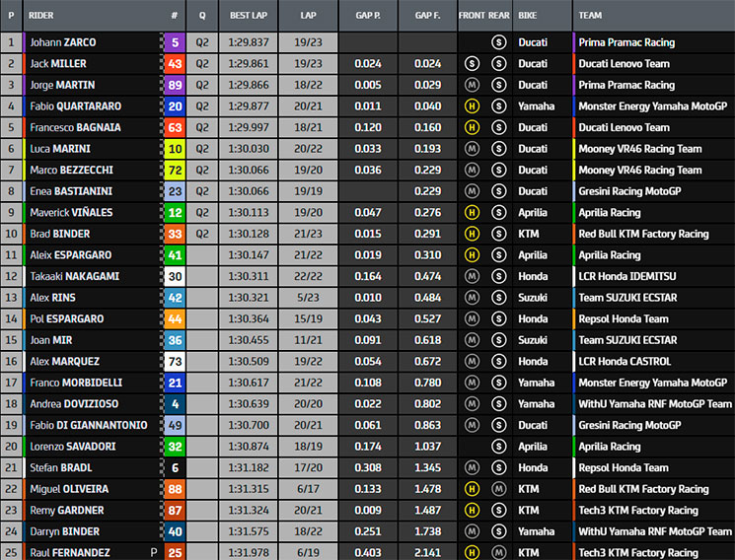This screenshot has height=560, width=735.
Task: Click the rear soft tyre icon in Andrea DOVIZIOSO's row
Action: [x=499, y=404]
